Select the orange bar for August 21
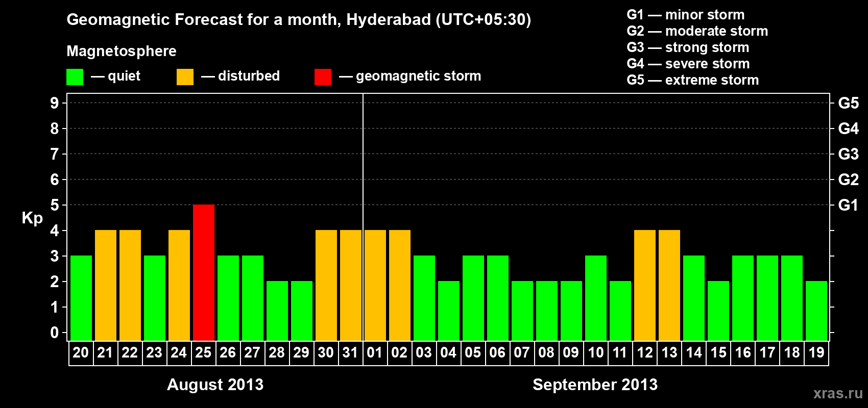This screenshot has width=868, height=408. point(106,286)
